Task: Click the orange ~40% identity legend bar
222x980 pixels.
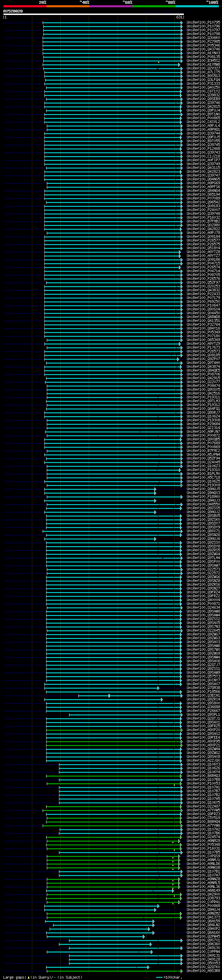Action: pyautogui.click(x=68, y=6)
